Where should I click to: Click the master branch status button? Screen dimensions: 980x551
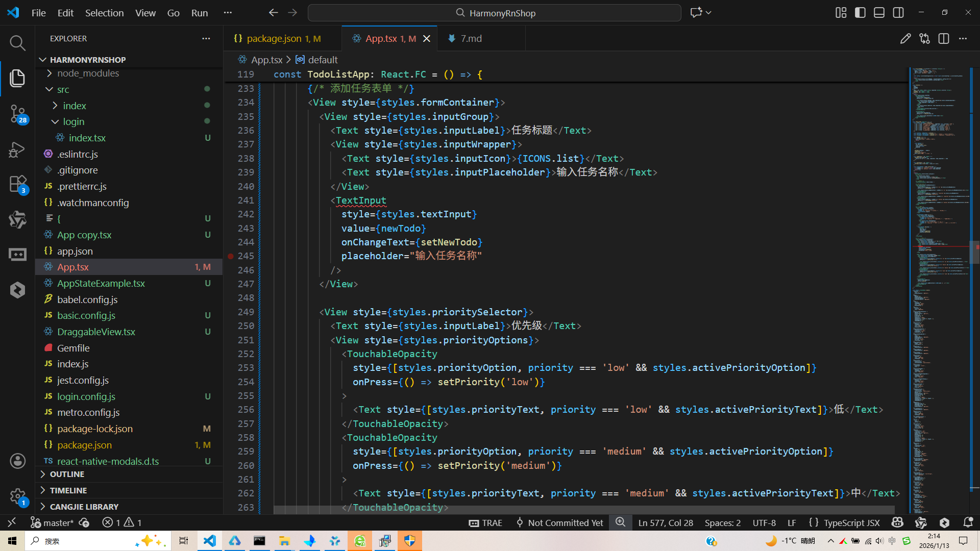click(x=53, y=522)
